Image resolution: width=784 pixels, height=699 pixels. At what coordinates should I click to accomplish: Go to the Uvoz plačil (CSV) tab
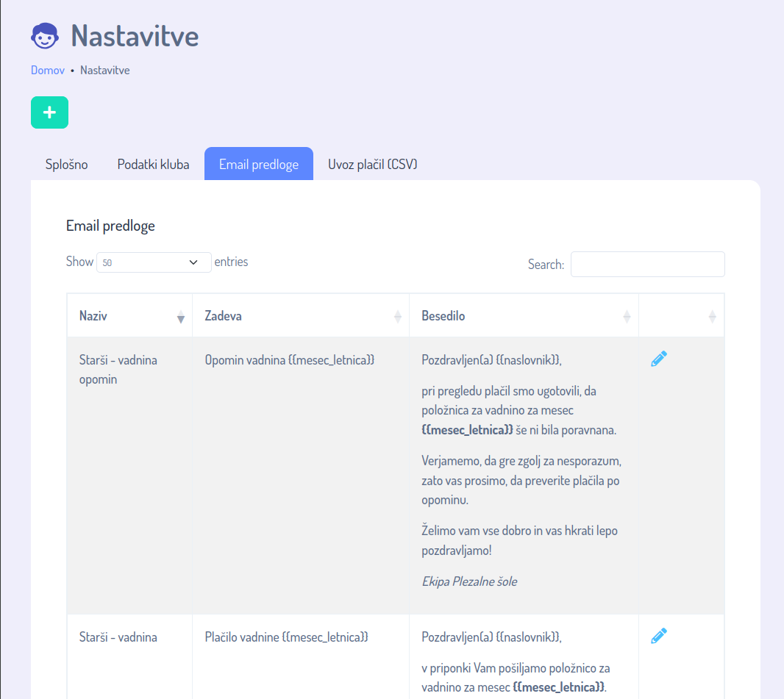pyautogui.click(x=373, y=164)
